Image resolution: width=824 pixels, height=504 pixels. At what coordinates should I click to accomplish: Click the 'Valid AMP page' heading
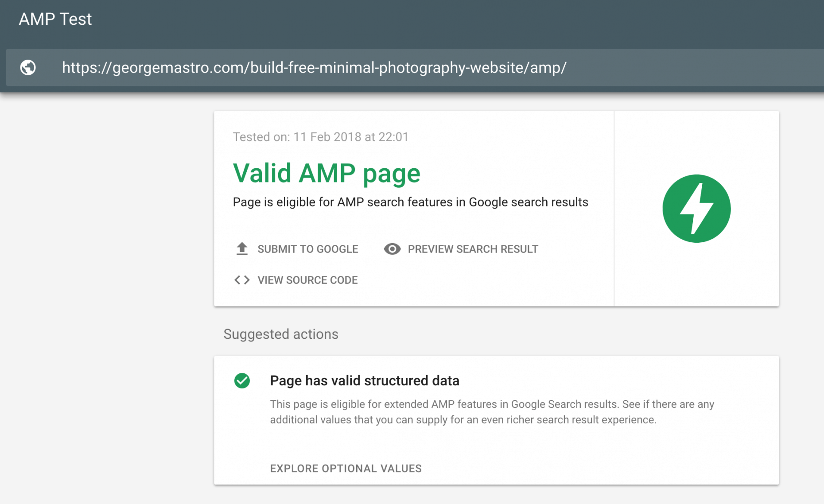pyautogui.click(x=326, y=173)
